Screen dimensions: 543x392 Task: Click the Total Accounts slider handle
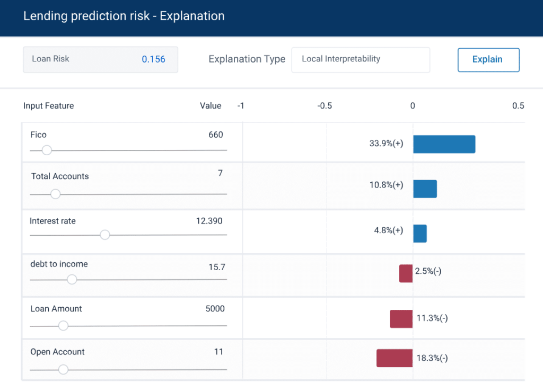55,194
